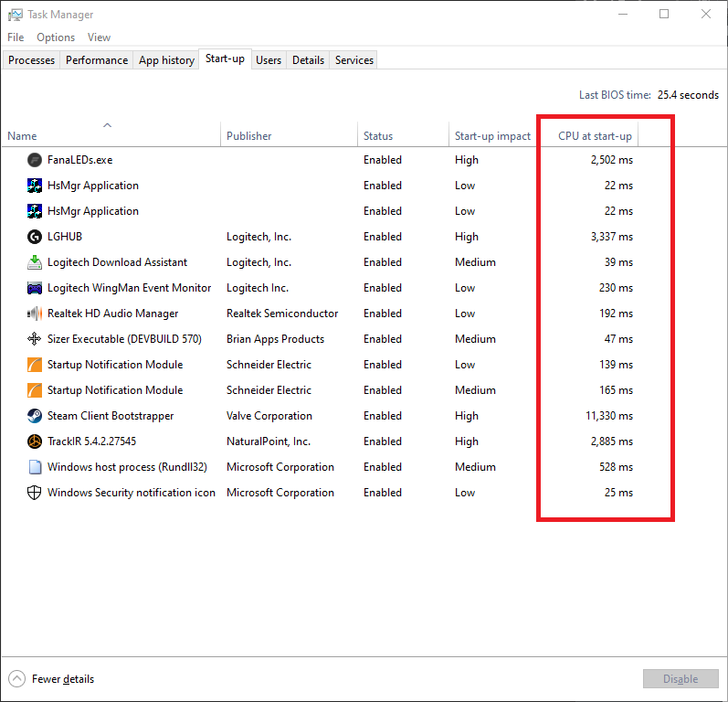The width and height of the screenshot is (728, 702).
Task: Click the Last BIOS time 25.4 seconds text
Action: tap(649, 95)
